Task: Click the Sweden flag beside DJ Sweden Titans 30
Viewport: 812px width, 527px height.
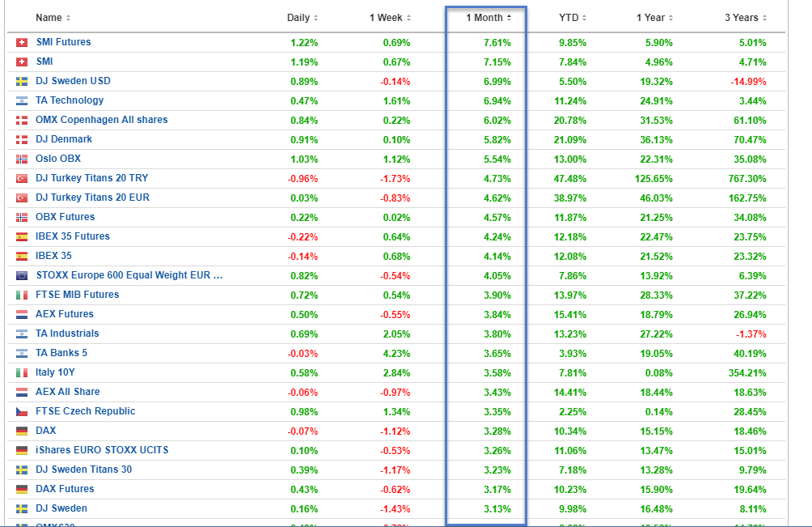Action: 22,470
